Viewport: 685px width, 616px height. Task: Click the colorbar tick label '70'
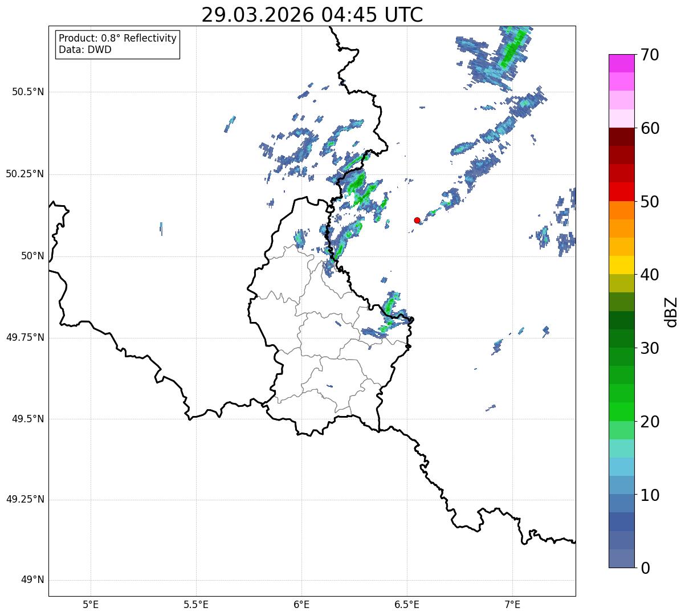pyautogui.click(x=650, y=55)
